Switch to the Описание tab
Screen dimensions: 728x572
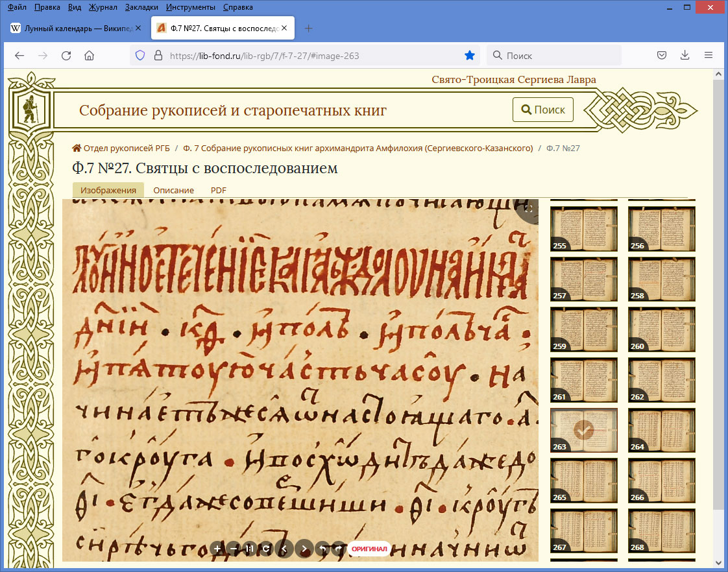tap(174, 190)
